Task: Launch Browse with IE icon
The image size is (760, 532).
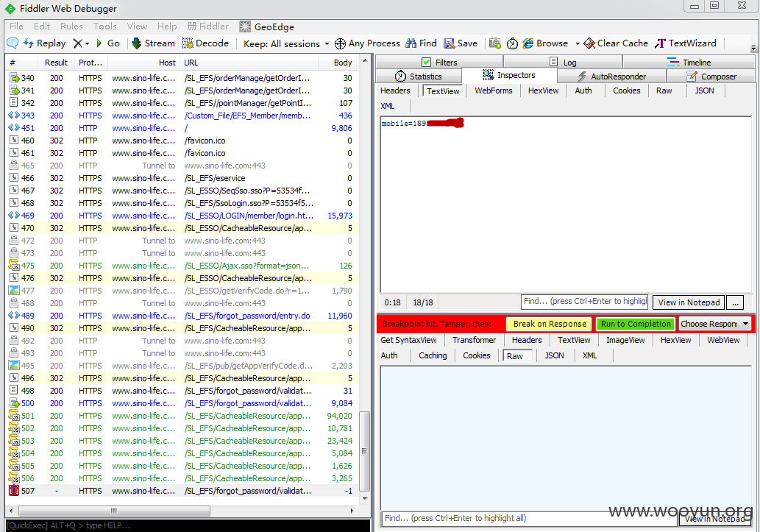Action: tap(546, 43)
